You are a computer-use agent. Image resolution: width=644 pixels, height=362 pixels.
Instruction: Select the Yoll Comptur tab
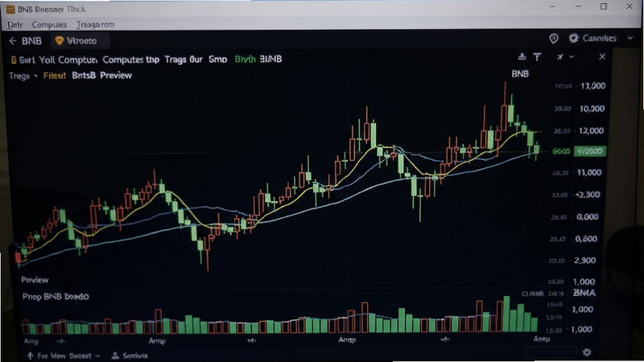tap(68, 60)
